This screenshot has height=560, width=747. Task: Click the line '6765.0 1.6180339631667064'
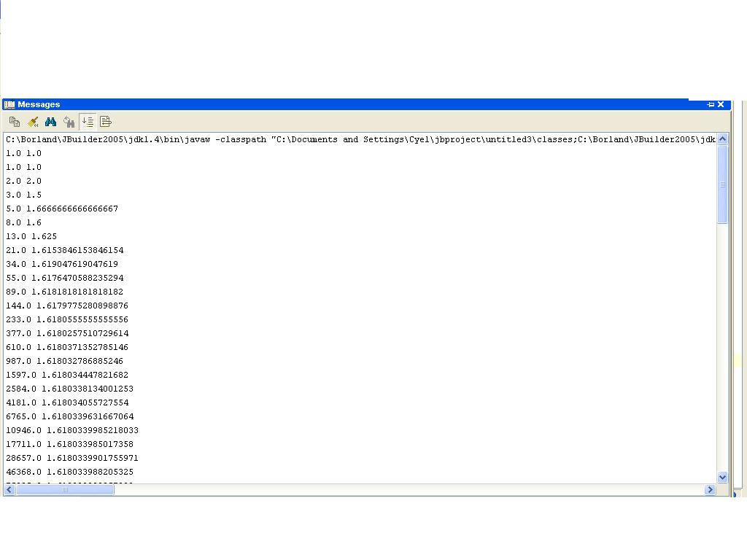[69, 416]
